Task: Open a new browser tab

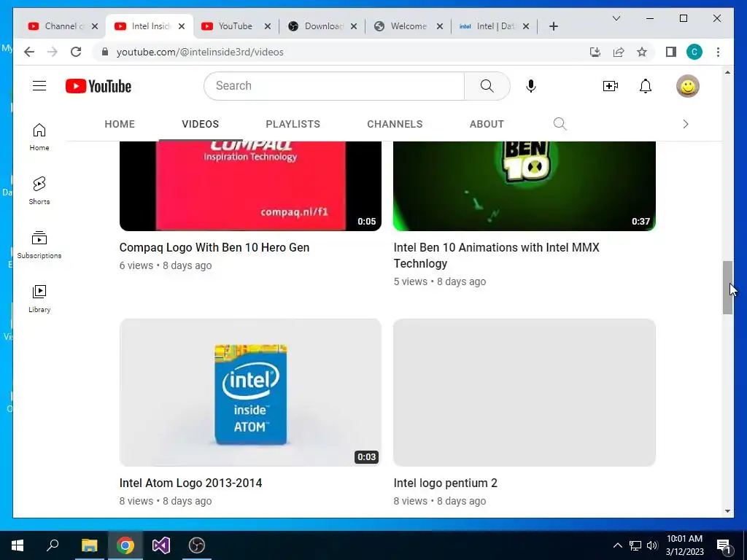Action: pos(553,26)
